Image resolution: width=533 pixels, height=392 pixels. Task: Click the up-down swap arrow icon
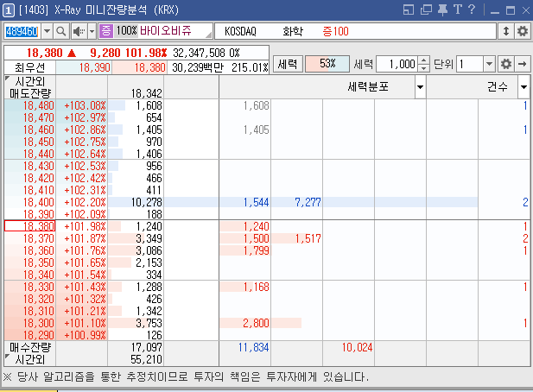(x=506, y=31)
